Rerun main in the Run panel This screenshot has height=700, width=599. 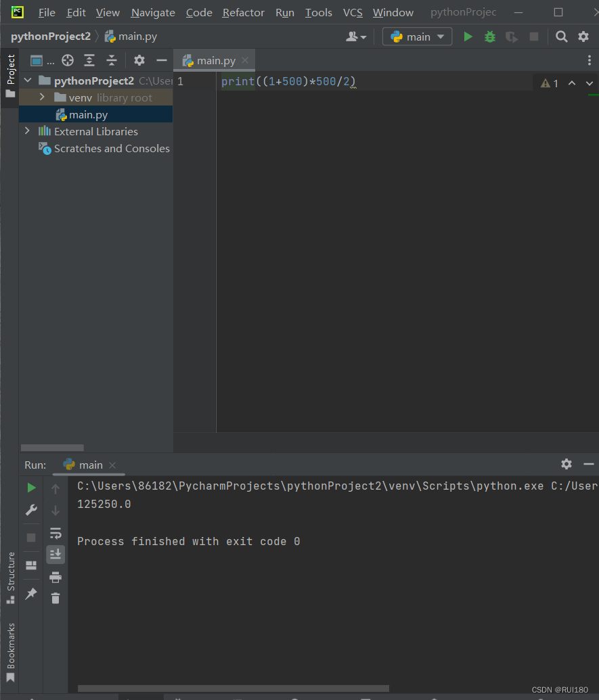(31, 488)
